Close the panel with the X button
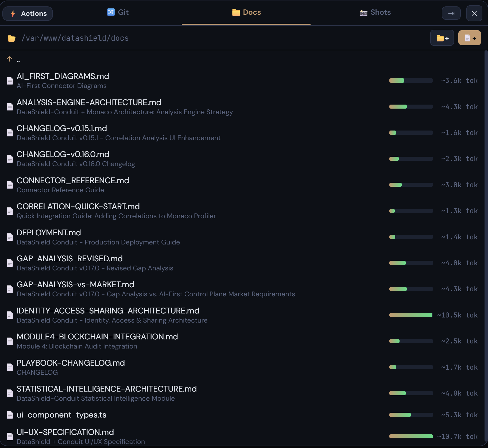Viewport: 488px width, 448px height. coord(474,13)
